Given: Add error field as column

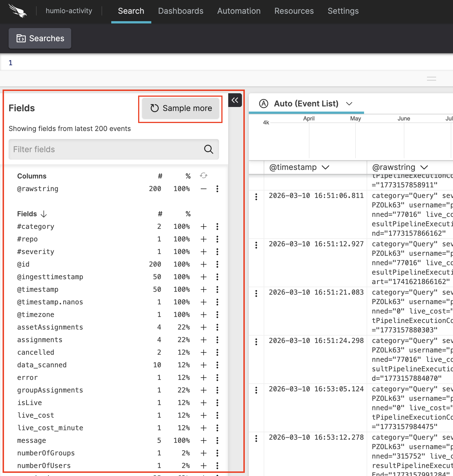Looking at the screenshot, I should point(204,378).
